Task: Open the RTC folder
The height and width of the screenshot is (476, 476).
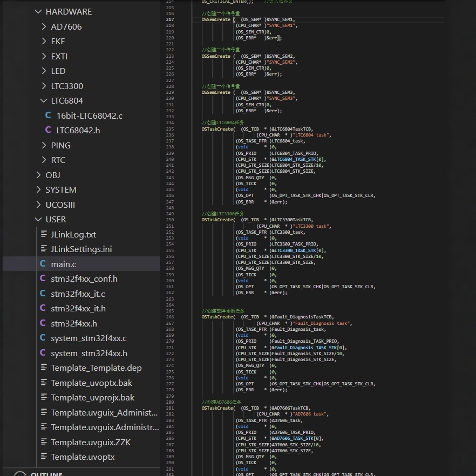Action: click(x=58, y=160)
